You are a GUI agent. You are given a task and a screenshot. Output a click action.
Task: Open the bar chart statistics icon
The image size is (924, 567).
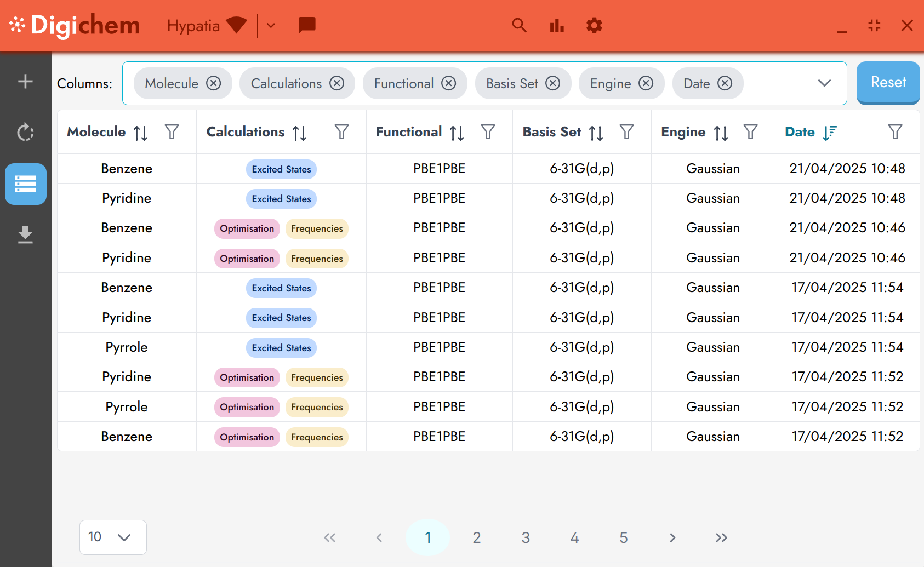coord(557,25)
